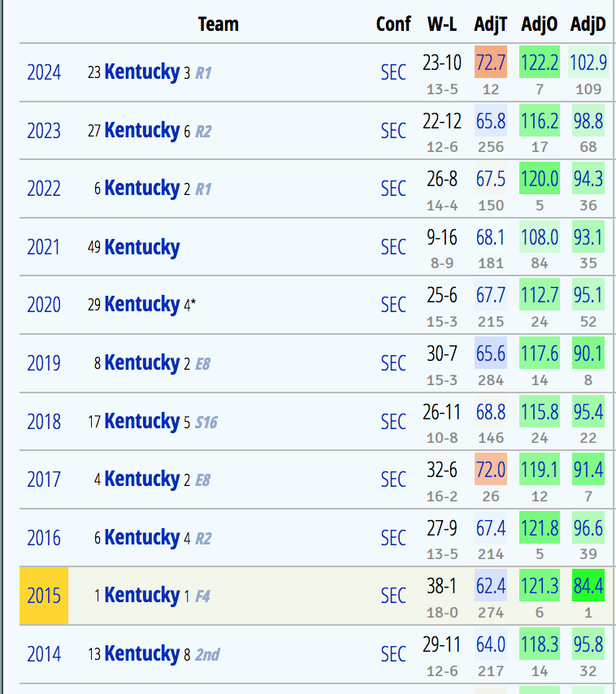Click the 2023 year link

(x=44, y=131)
